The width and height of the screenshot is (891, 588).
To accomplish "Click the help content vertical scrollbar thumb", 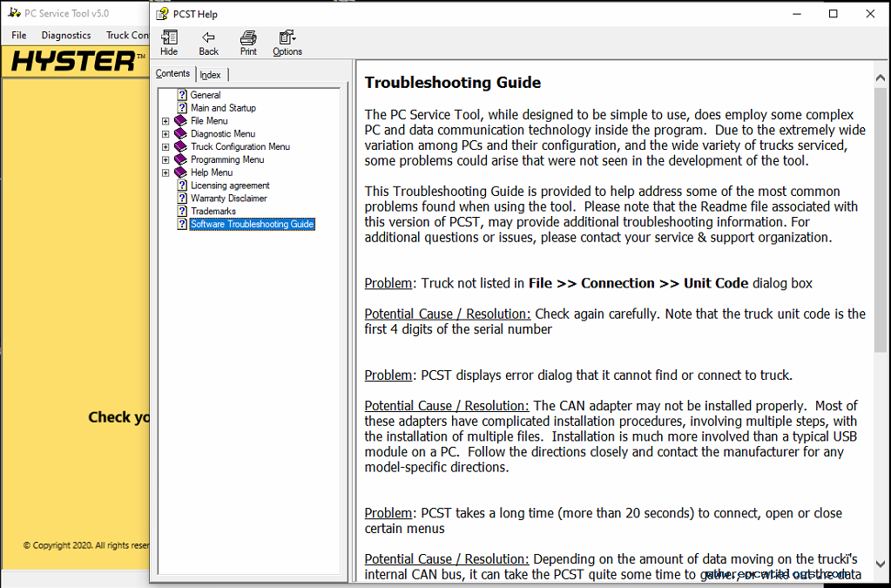I will coord(881,218).
